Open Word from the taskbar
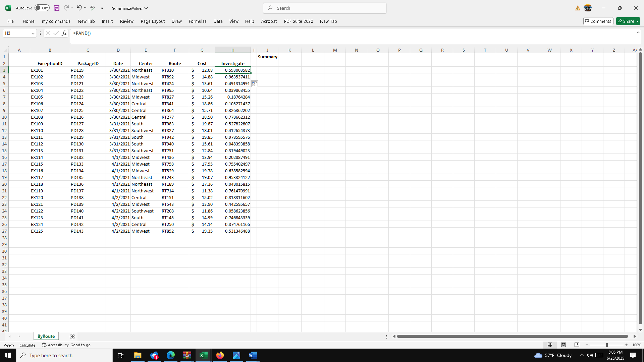The height and width of the screenshot is (362, 644). [x=253, y=355]
